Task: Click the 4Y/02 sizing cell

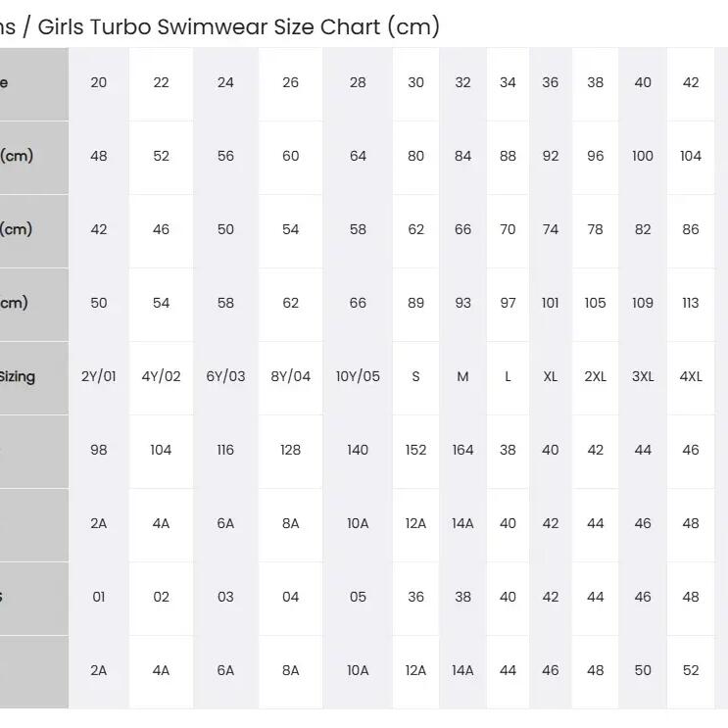Action: point(161,378)
